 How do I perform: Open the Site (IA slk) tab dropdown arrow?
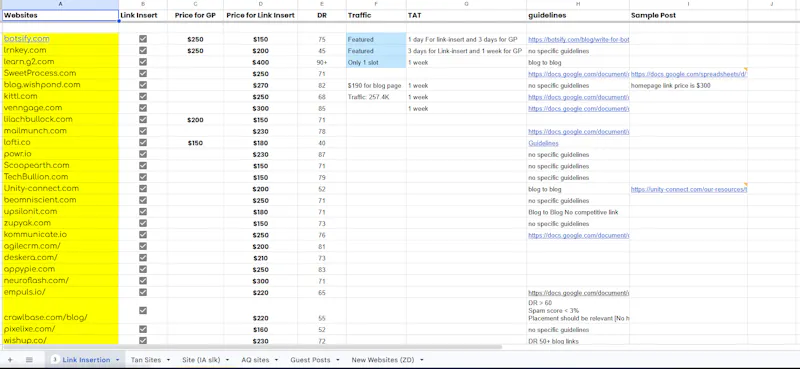pyautogui.click(x=228, y=360)
